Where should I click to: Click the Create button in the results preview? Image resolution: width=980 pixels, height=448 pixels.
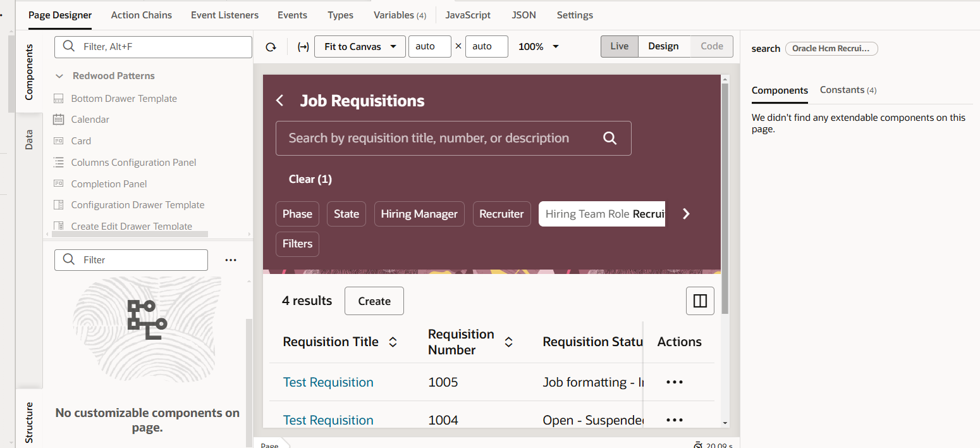tap(374, 301)
